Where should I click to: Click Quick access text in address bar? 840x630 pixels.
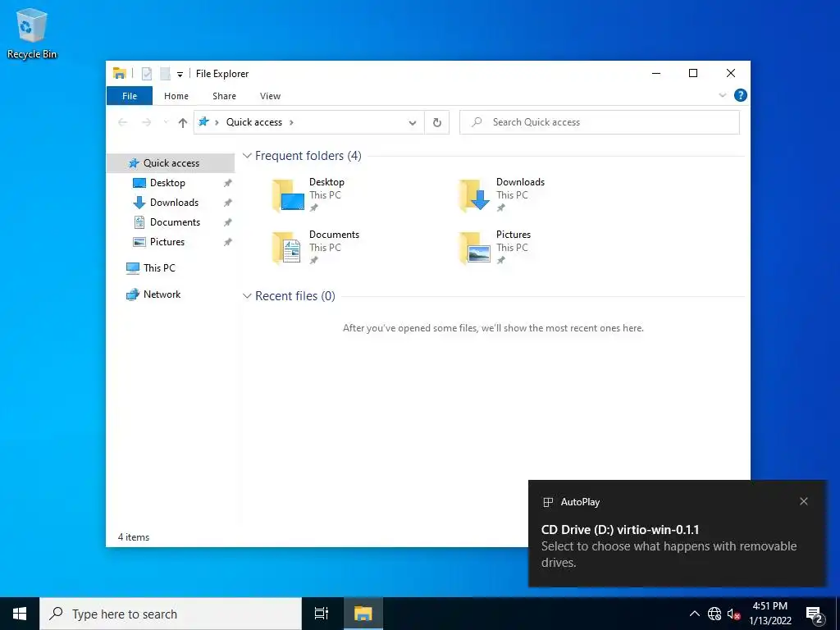click(x=254, y=122)
